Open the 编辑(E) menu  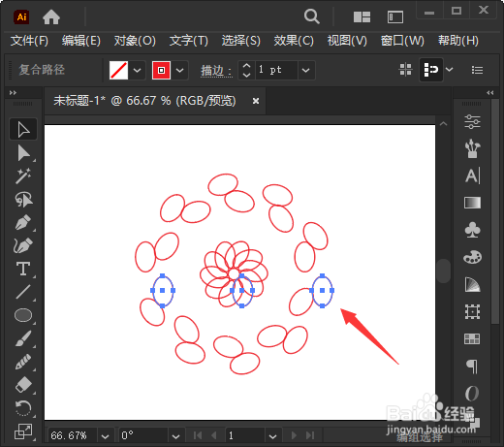click(81, 41)
